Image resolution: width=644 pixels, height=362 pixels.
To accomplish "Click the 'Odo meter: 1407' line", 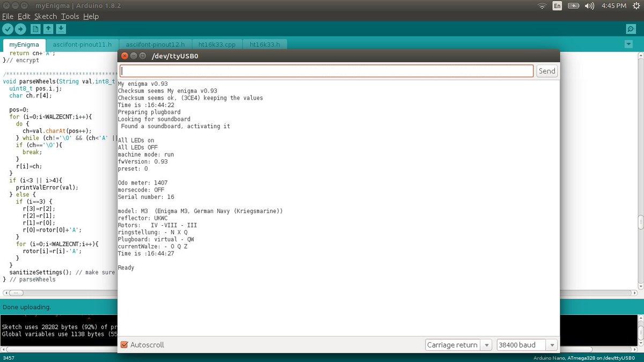I will [143, 183].
